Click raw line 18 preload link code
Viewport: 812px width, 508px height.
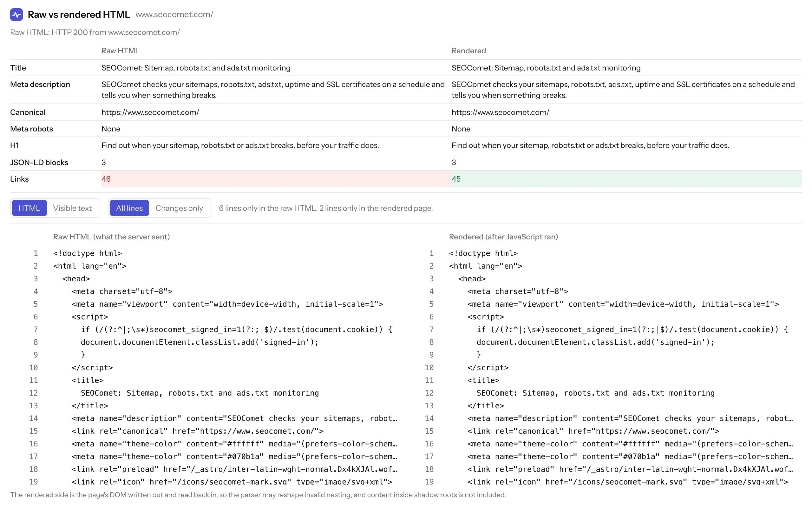[234, 469]
